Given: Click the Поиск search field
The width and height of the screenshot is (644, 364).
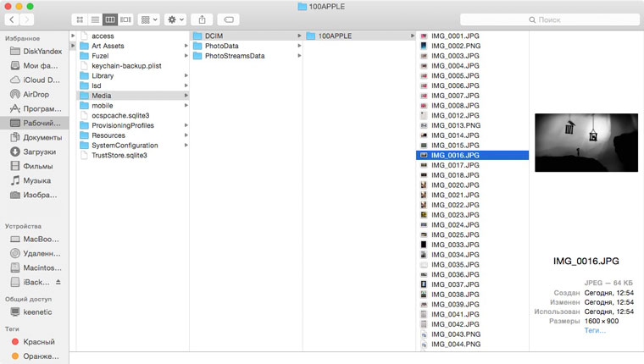Looking at the screenshot, I should 549,19.
